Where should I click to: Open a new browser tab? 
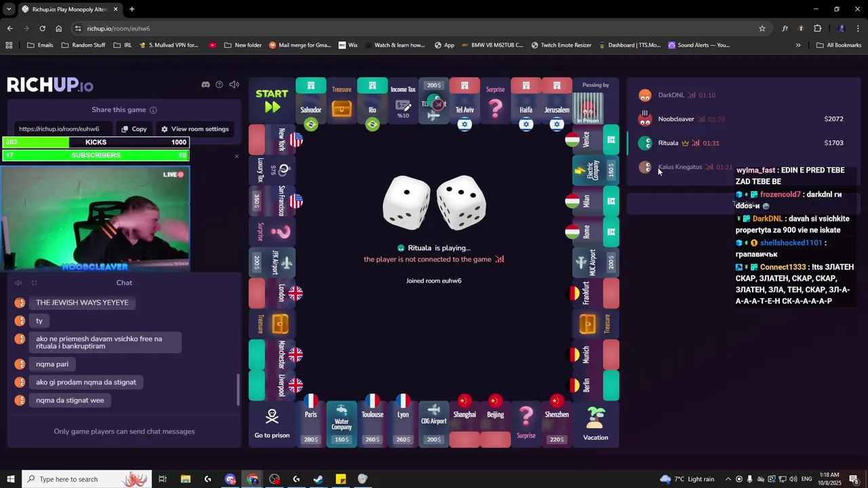[x=132, y=9]
